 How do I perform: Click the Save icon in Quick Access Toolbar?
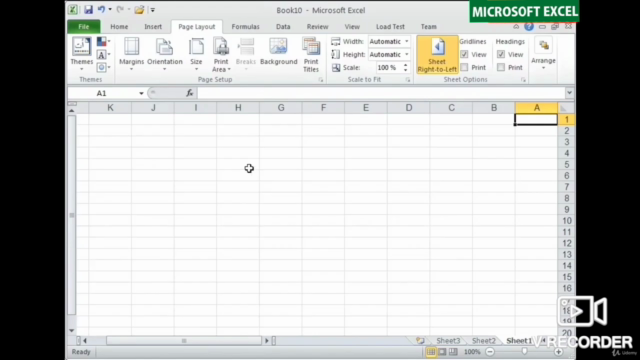tap(88, 9)
